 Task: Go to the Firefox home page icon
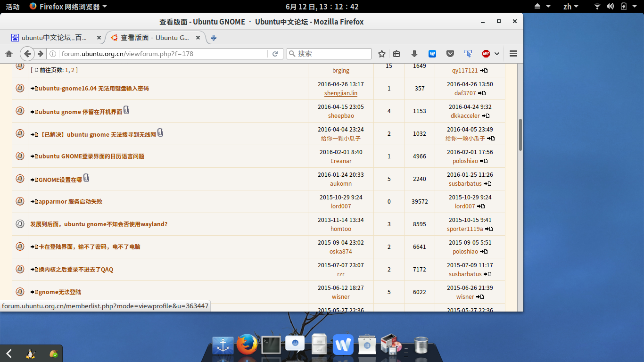point(8,54)
